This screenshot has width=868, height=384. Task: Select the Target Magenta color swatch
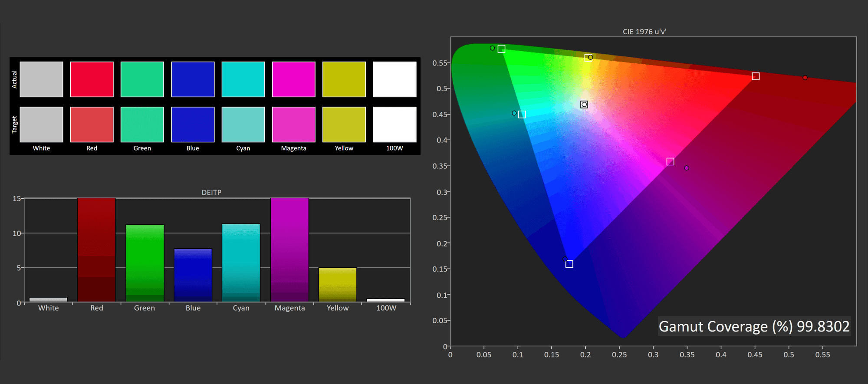tap(293, 125)
